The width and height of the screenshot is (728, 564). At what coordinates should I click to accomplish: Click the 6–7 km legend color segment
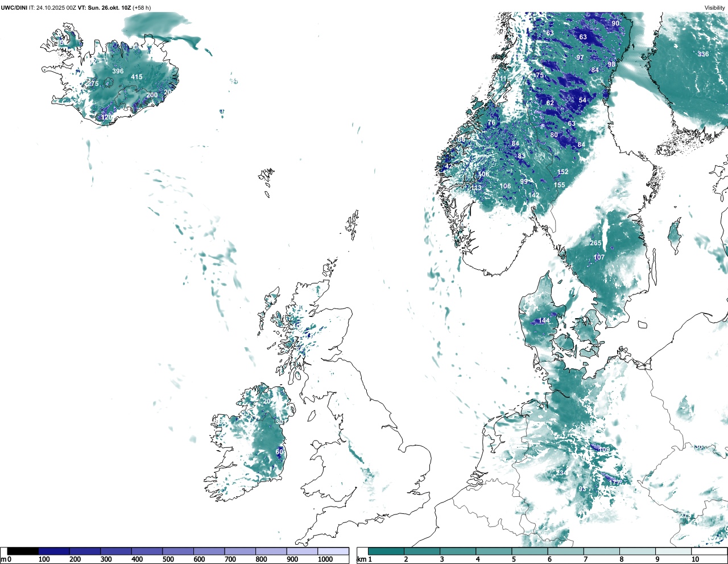click(565, 551)
